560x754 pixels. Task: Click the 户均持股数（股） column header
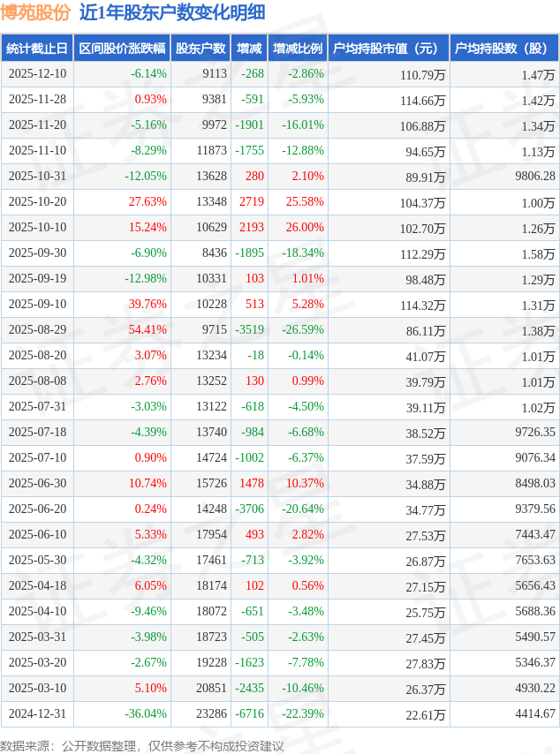pos(503,49)
